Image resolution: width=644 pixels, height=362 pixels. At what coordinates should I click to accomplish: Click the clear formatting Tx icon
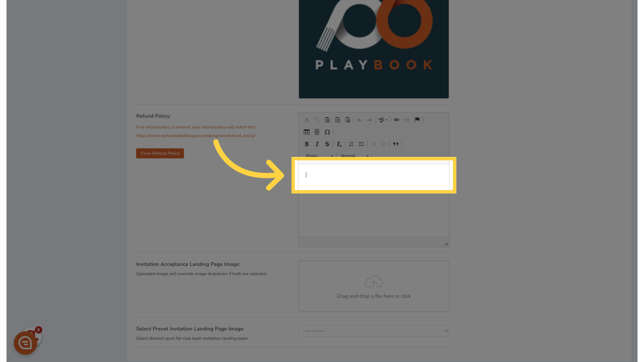click(338, 144)
